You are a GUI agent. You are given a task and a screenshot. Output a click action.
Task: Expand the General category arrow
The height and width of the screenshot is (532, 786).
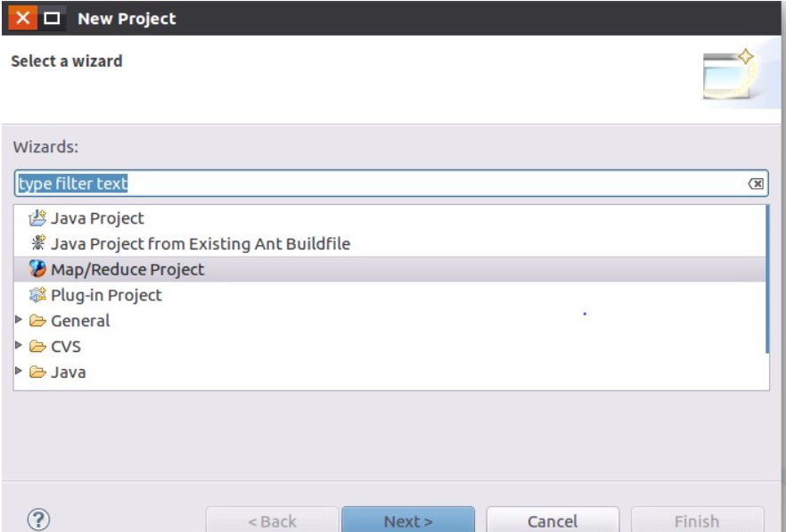(20, 320)
